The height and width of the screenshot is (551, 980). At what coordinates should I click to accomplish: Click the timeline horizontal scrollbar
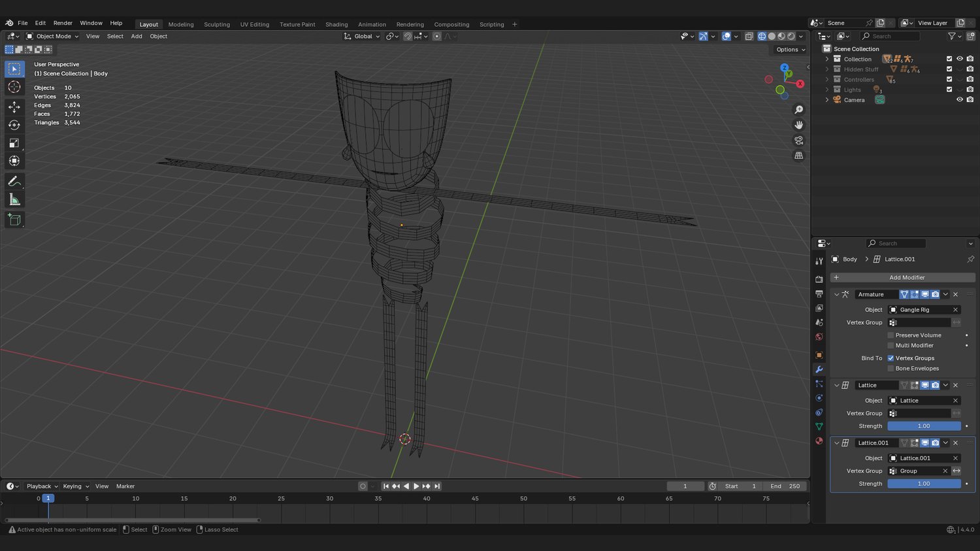point(133,520)
